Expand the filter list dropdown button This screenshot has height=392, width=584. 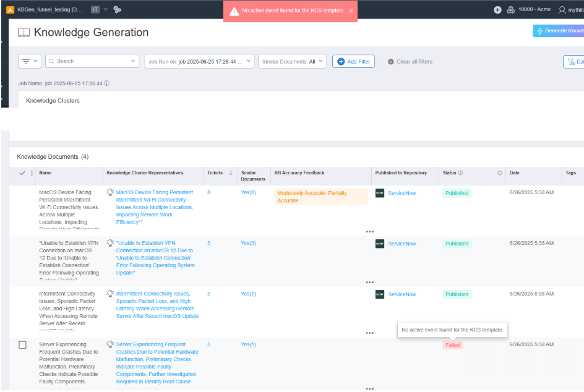point(30,61)
